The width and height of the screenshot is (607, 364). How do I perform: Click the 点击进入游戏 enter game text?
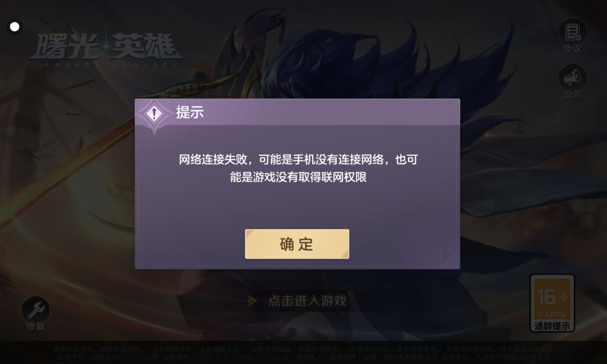coord(307,300)
